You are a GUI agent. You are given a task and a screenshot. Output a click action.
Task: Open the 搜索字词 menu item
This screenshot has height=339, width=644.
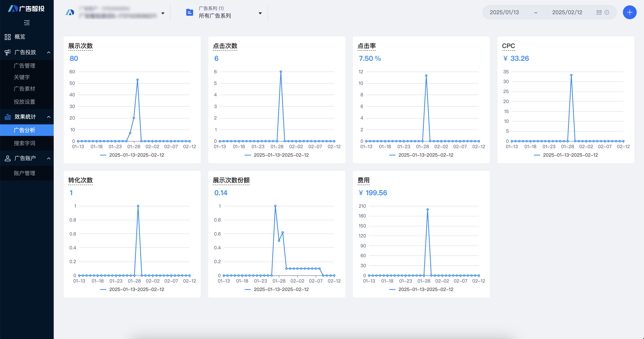pos(24,143)
